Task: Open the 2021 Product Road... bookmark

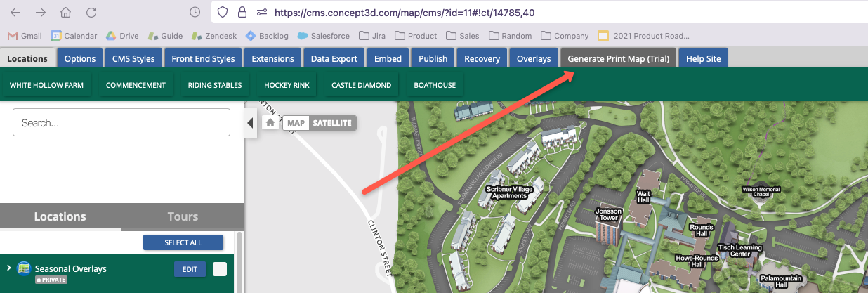Action: pos(644,36)
